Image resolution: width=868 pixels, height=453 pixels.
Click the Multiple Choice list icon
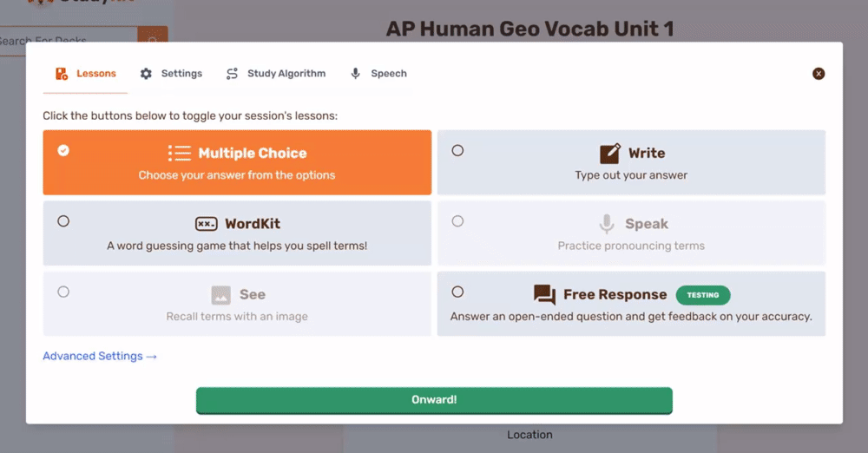(x=179, y=154)
